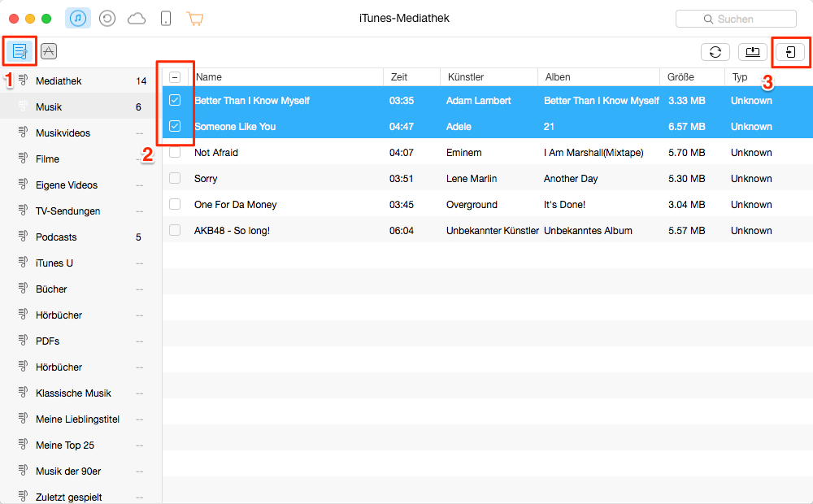Open the iTunes library music note icon

[78, 19]
